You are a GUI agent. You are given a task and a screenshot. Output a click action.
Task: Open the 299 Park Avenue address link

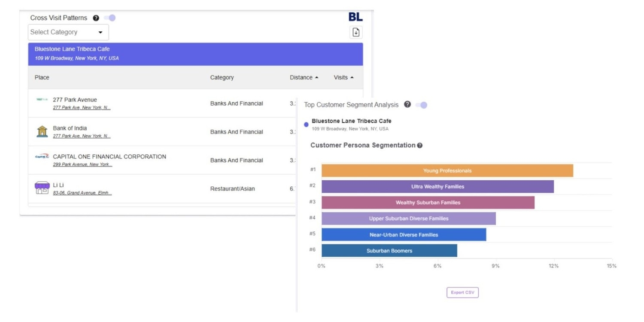click(82, 164)
